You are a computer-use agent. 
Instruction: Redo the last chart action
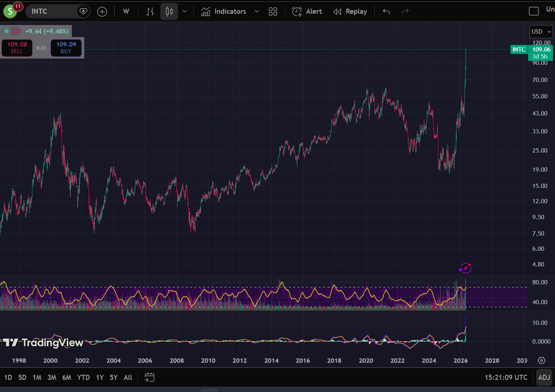[405, 11]
